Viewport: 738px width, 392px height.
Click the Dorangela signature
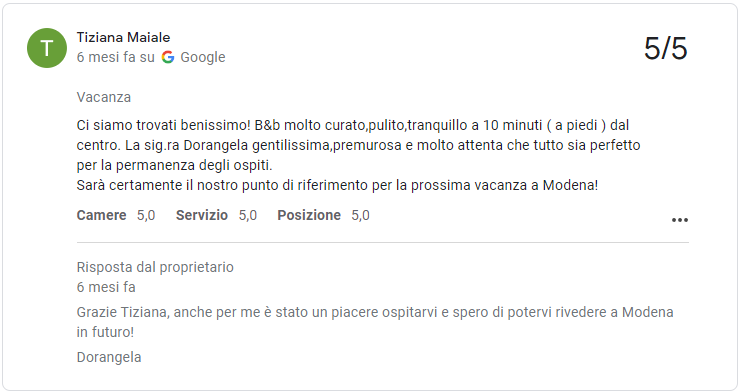click(x=109, y=357)
